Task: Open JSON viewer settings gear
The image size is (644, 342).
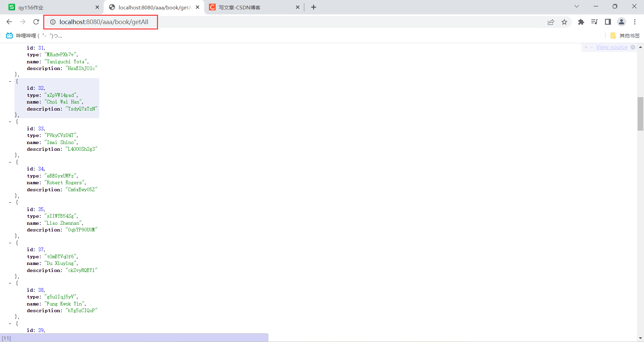Action: 633,47
